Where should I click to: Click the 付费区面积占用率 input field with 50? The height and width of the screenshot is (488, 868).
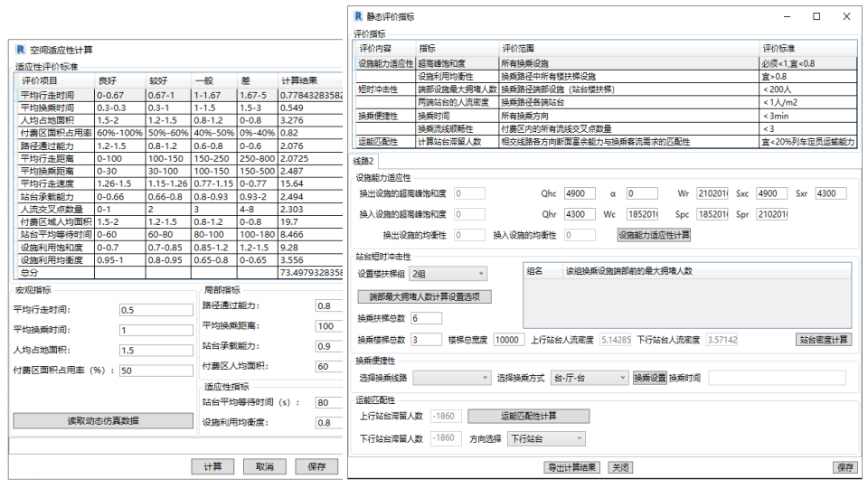pyautogui.click(x=156, y=371)
